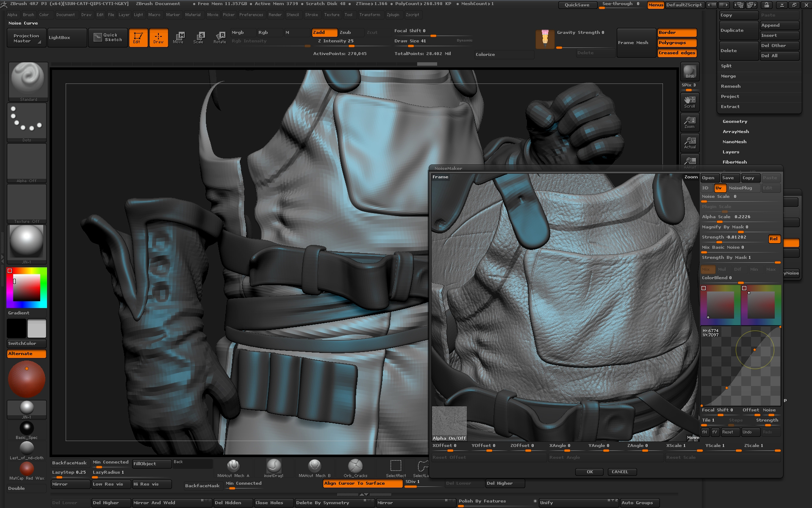Click the Zoom canvas icon
Viewport: 812px width, 508px height.
[x=690, y=122]
